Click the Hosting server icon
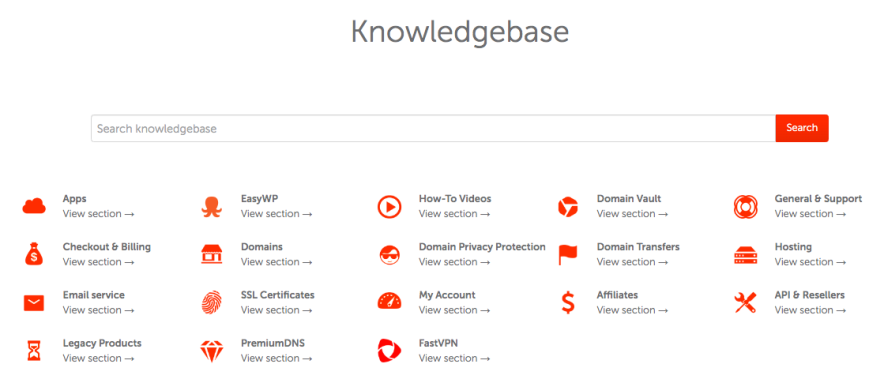This screenshot has height=379, width=884. pos(745,255)
